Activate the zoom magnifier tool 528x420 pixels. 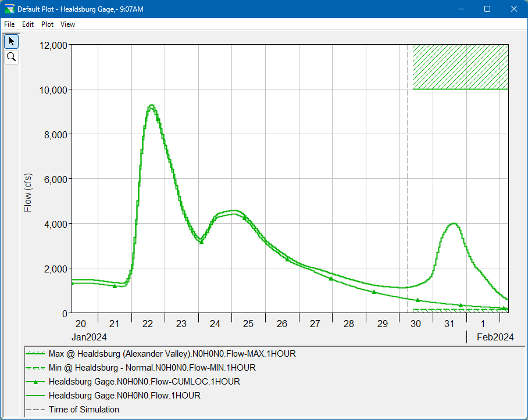[12, 57]
